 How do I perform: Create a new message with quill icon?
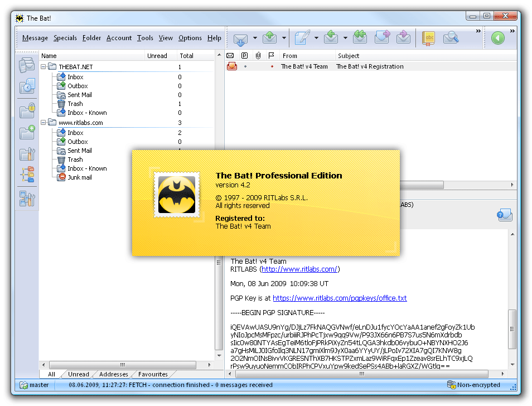pyautogui.click(x=302, y=38)
